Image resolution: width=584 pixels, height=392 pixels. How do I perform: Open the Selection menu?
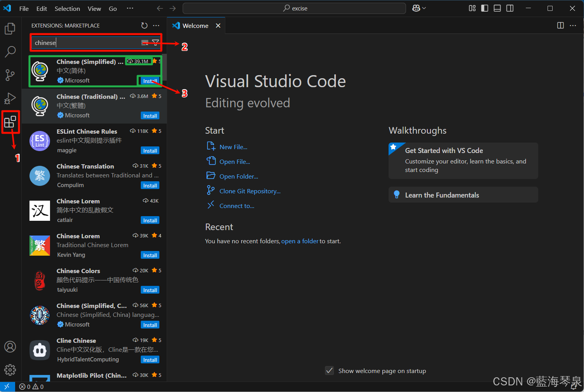[67, 9]
